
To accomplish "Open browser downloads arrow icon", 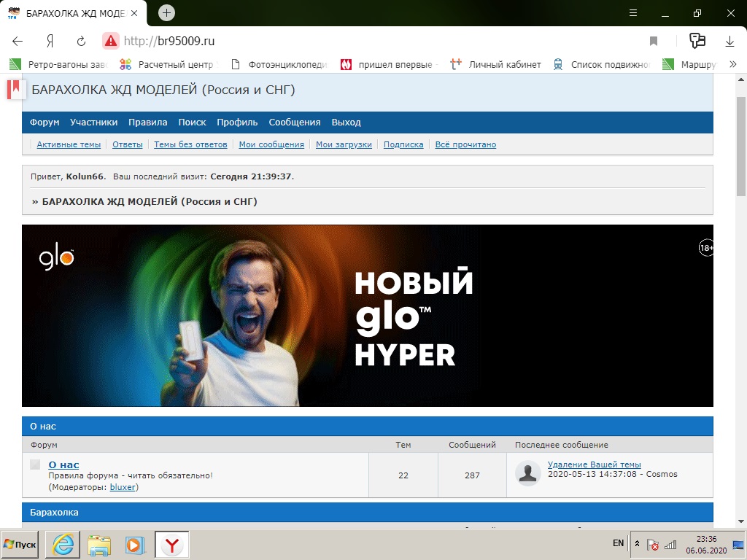I will [729, 42].
